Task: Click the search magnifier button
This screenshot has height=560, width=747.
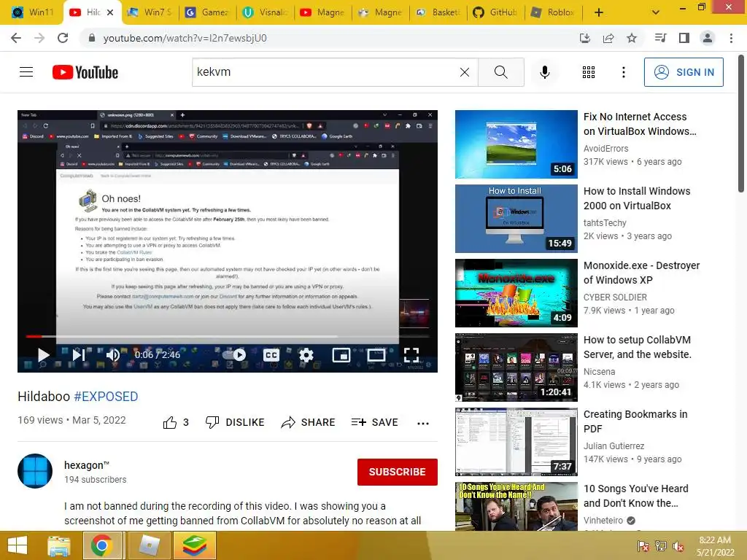Action: (500, 72)
